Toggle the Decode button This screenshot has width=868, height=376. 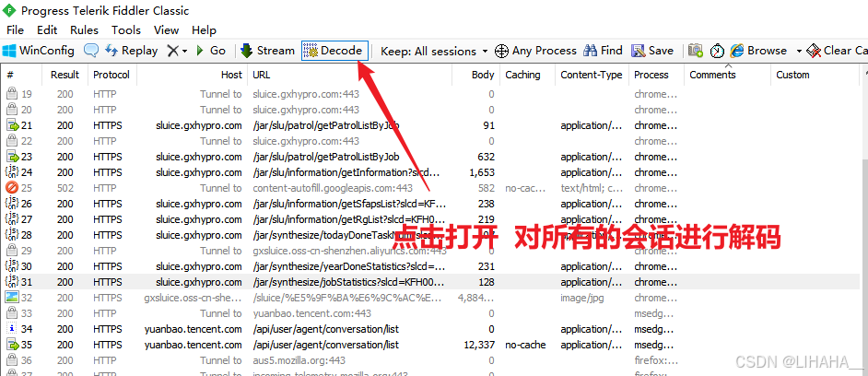pos(334,51)
